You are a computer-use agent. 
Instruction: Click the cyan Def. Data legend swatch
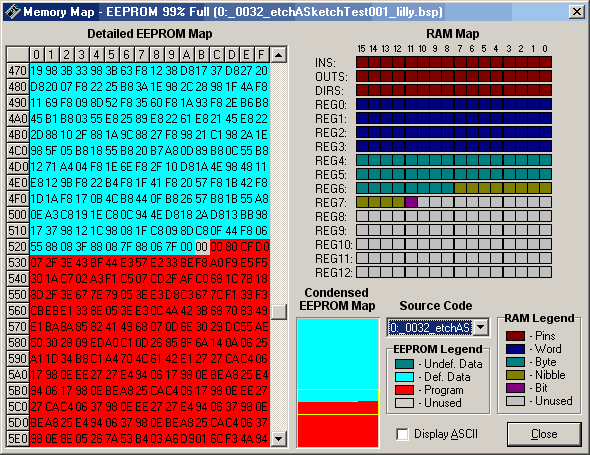[404, 377]
